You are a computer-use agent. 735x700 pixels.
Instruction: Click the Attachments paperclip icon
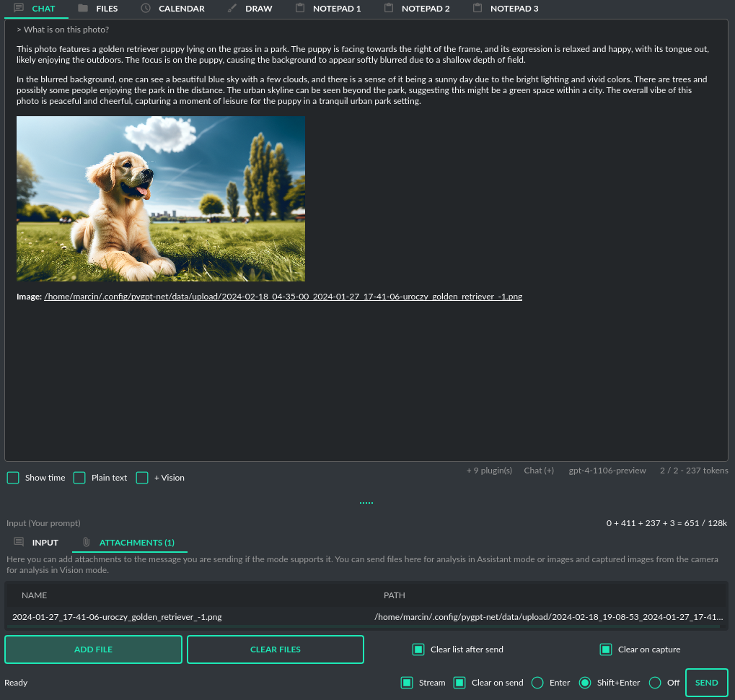click(x=86, y=543)
